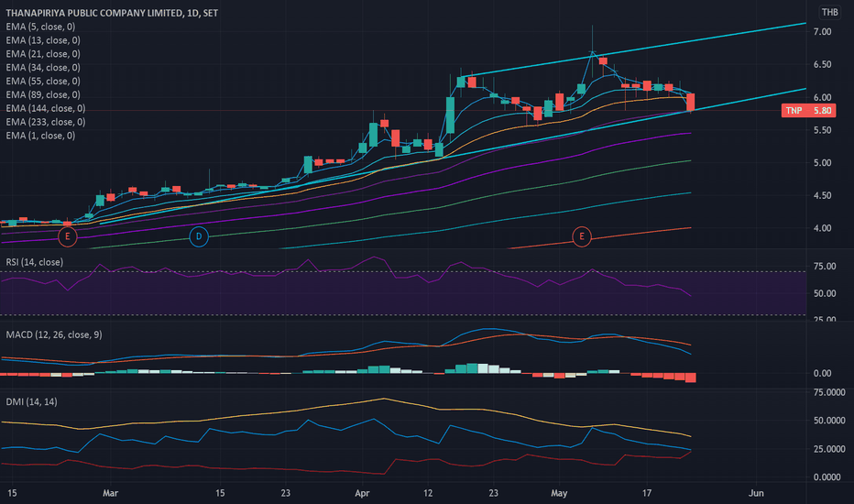Select the EMA (21, close, 0) legend

point(43,54)
